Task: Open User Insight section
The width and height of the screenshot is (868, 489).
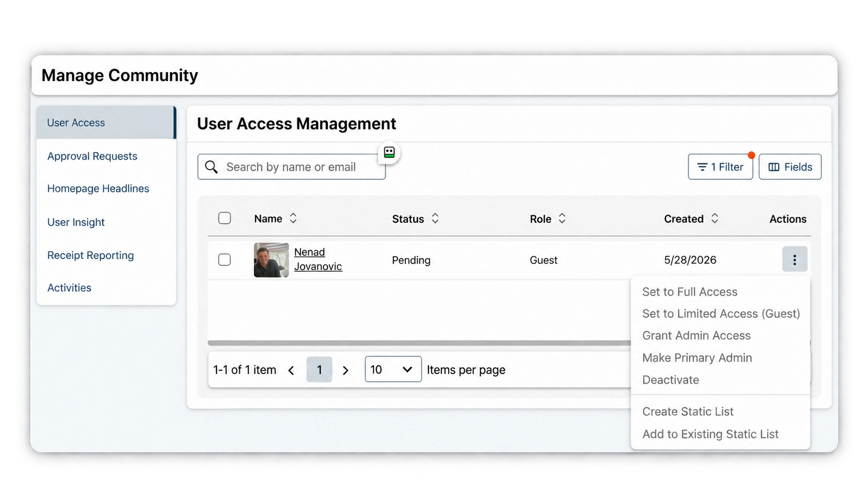Action: tap(76, 222)
